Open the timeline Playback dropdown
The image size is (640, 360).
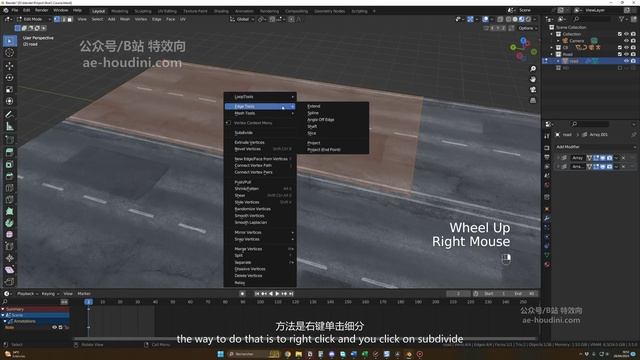[x=28, y=294]
